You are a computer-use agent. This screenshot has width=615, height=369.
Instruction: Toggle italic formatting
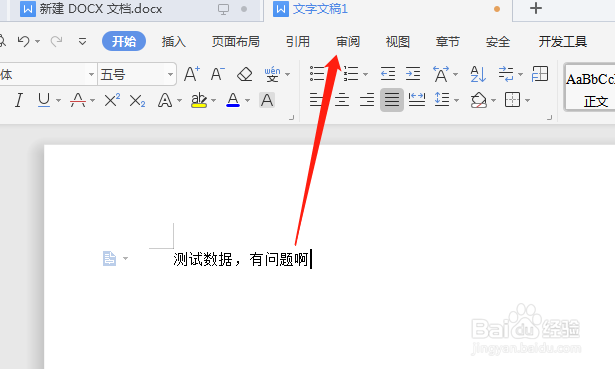(19, 100)
